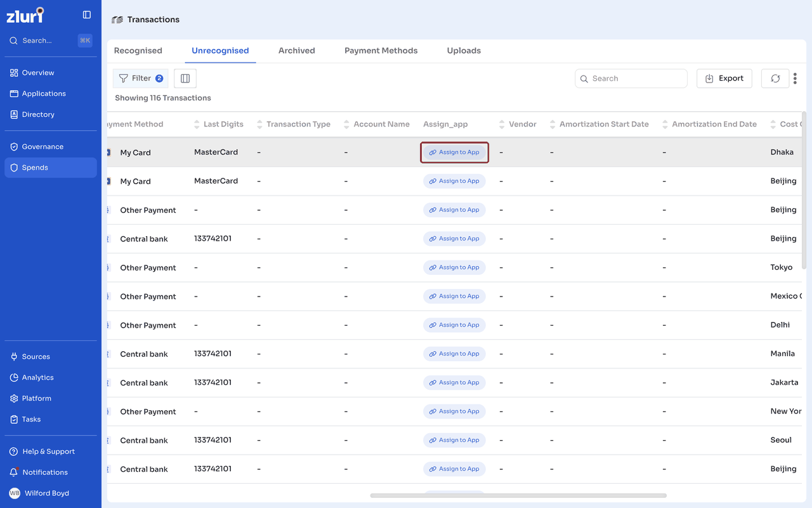Select Spends in the sidebar

point(51,168)
